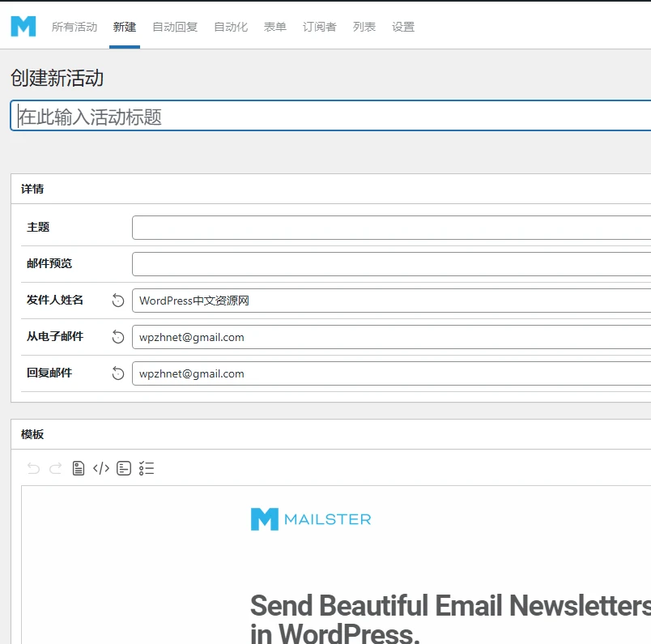Switch to the 订阅者 tab
This screenshot has height=644, width=651.
coord(319,26)
